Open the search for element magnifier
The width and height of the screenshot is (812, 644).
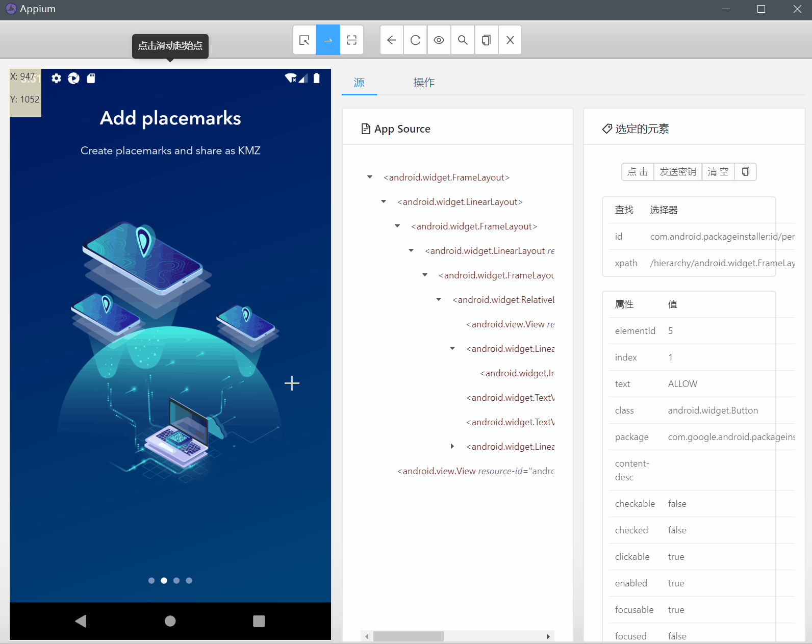pyautogui.click(x=463, y=40)
